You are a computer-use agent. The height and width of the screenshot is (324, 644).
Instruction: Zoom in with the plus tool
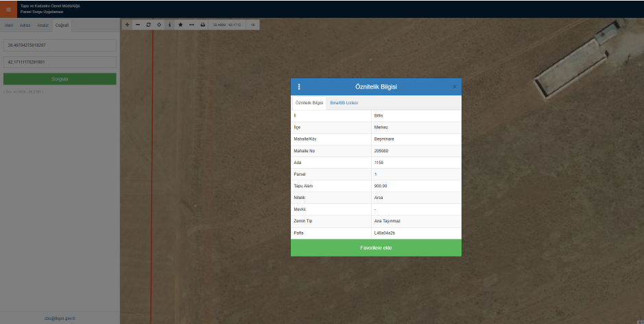(128, 25)
